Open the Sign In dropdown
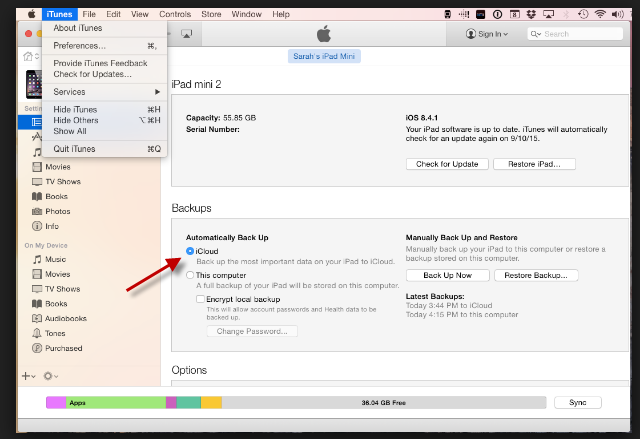This screenshot has width=640, height=439. [487, 34]
